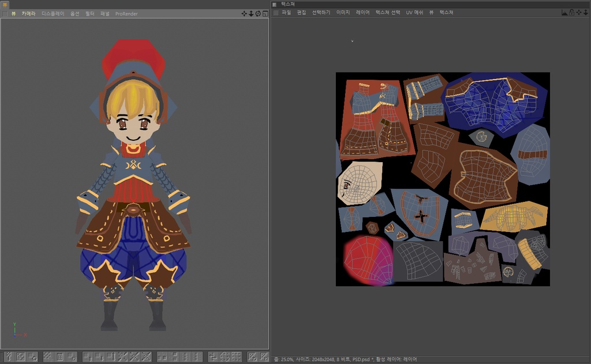Click the character model in the 3D viewport

133,185
